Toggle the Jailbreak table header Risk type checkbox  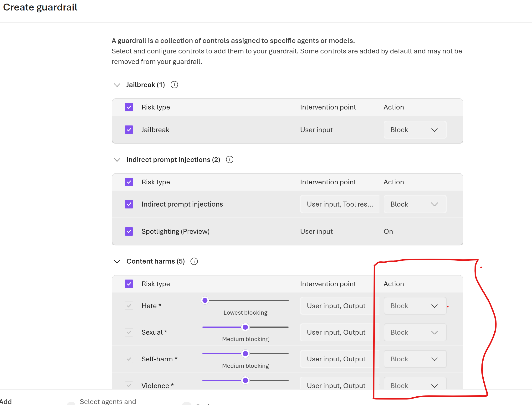129,107
